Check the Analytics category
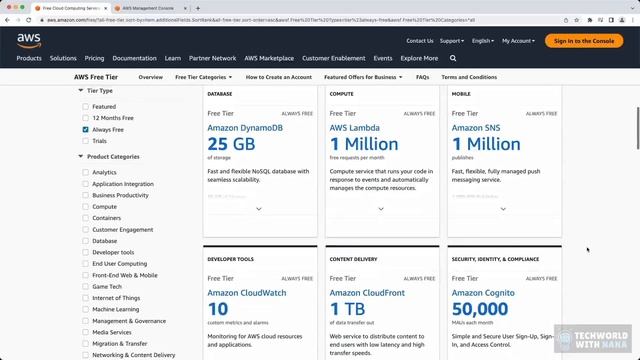Screen dimensions: 640x360 pyautogui.click(x=85, y=172)
